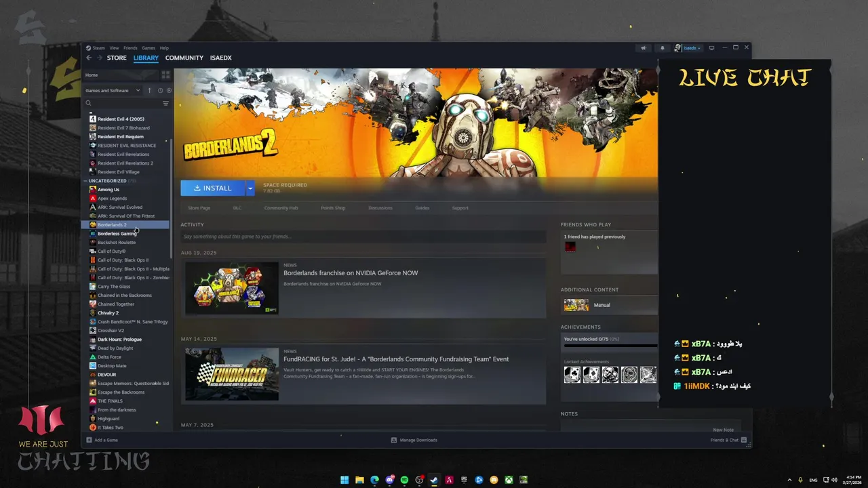This screenshot has height=488, width=868.
Task: Install Borderlands 2
Action: point(213,188)
